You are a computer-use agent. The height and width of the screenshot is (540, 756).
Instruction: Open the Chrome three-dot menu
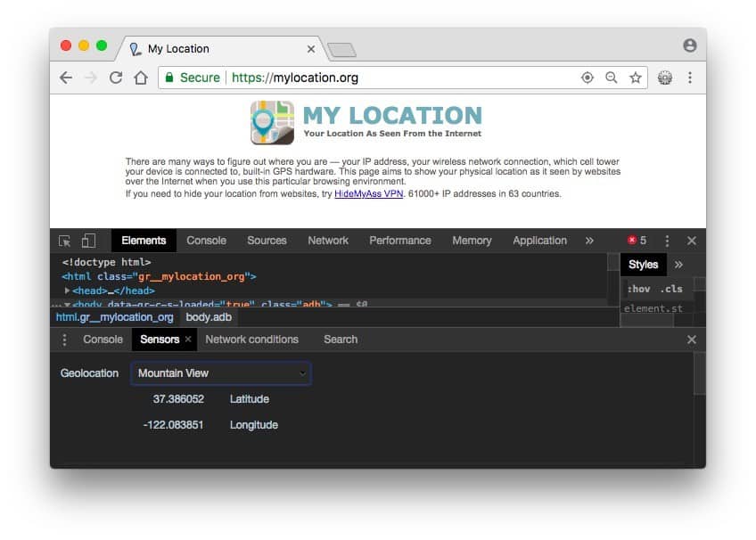[x=690, y=78]
